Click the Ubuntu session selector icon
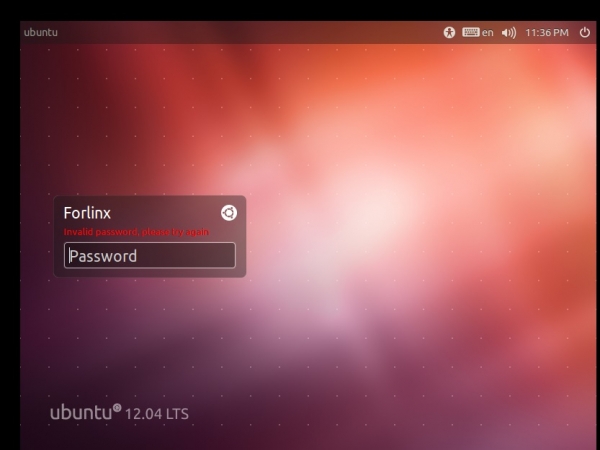The image size is (600, 450). point(228,212)
